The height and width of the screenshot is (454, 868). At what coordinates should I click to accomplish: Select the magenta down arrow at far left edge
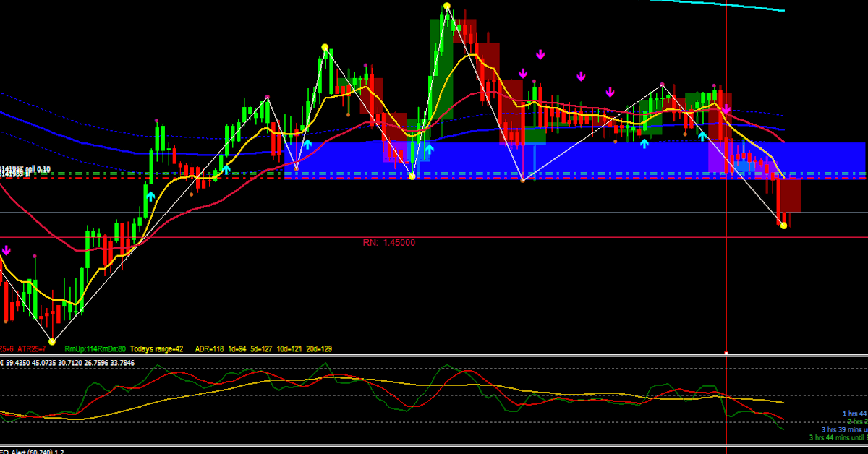click(7, 250)
